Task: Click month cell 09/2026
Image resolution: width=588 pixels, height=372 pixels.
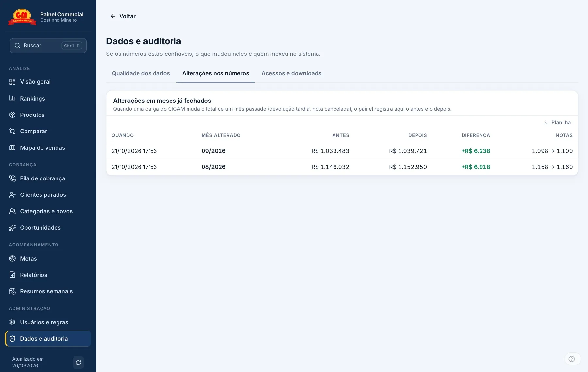Action: pyautogui.click(x=214, y=151)
